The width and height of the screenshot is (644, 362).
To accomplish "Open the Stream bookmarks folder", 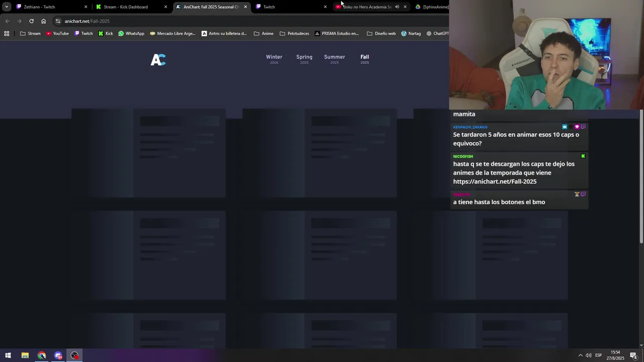I will pyautogui.click(x=30, y=34).
